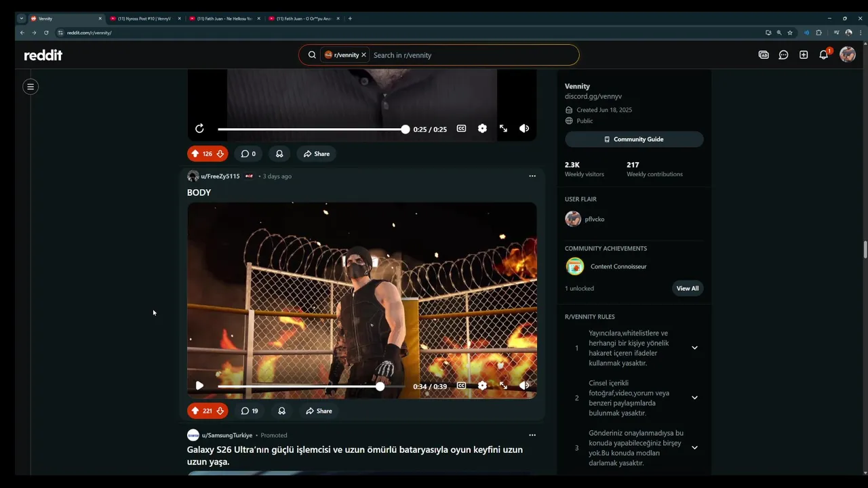Remove the r/vennity search filter
The height and width of the screenshot is (488, 868).
(363, 55)
